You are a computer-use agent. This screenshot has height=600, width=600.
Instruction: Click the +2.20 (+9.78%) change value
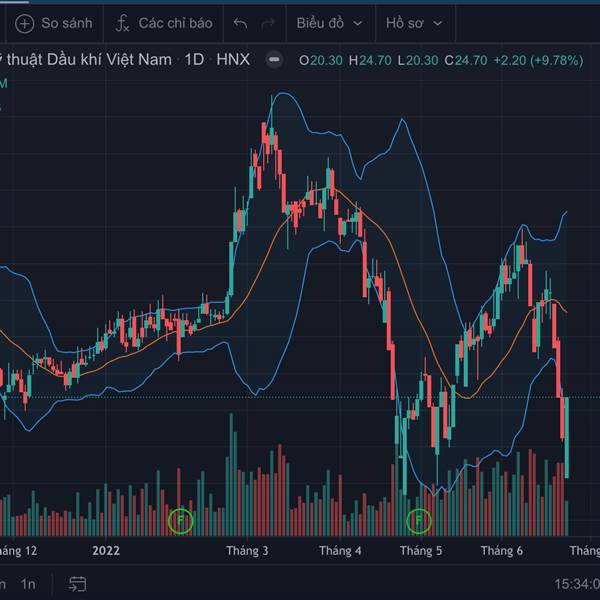[538, 60]
